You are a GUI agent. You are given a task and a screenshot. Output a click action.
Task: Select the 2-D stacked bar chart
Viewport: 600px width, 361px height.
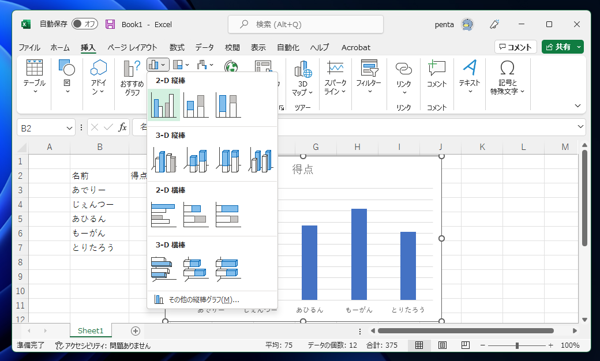click(196, 215)
